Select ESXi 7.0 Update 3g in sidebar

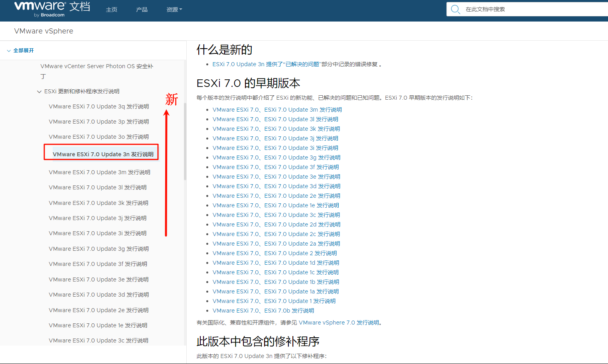[99, 249]
